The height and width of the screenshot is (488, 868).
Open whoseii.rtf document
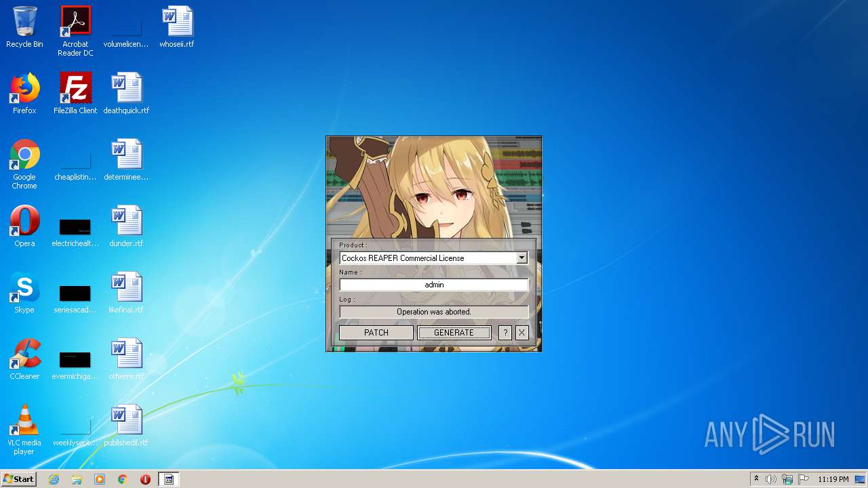pos(177,28)
